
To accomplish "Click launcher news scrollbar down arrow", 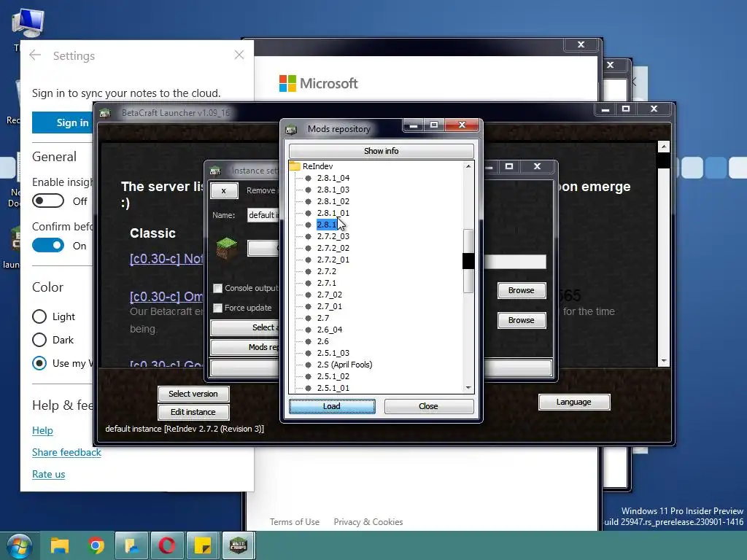I will click(x=664, y=362).
